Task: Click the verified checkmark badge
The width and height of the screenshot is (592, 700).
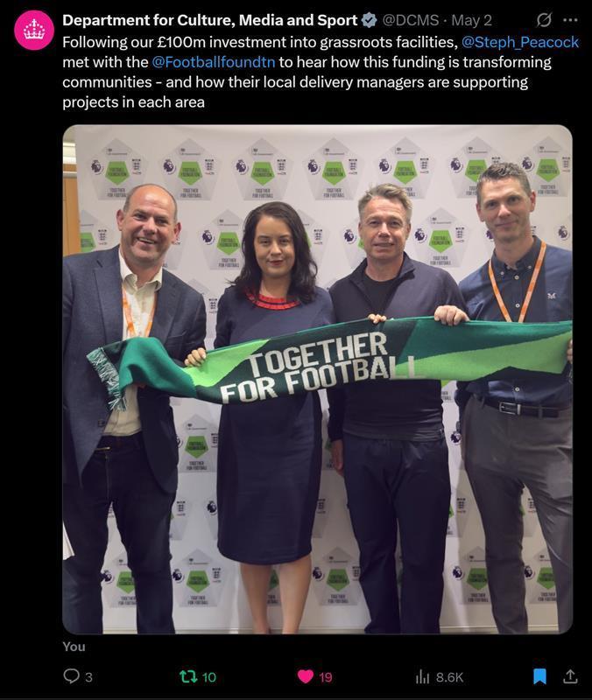Action: pyautogui.click(x=369, y=20)
